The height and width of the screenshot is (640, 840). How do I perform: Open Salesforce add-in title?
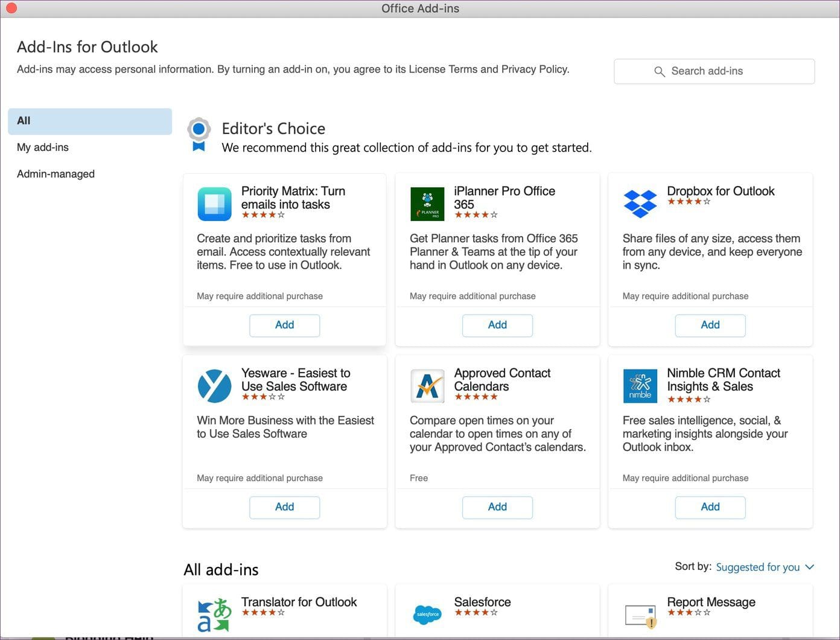[x=482, y=602]
